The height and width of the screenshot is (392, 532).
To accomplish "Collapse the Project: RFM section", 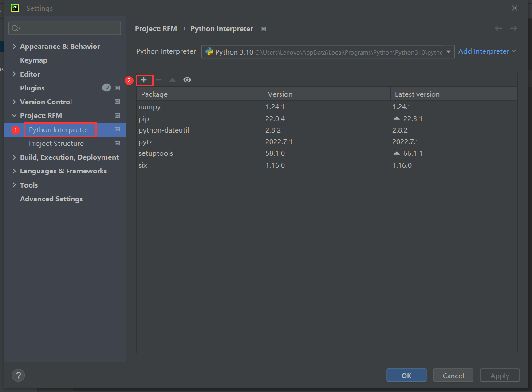I will point(14,116).
